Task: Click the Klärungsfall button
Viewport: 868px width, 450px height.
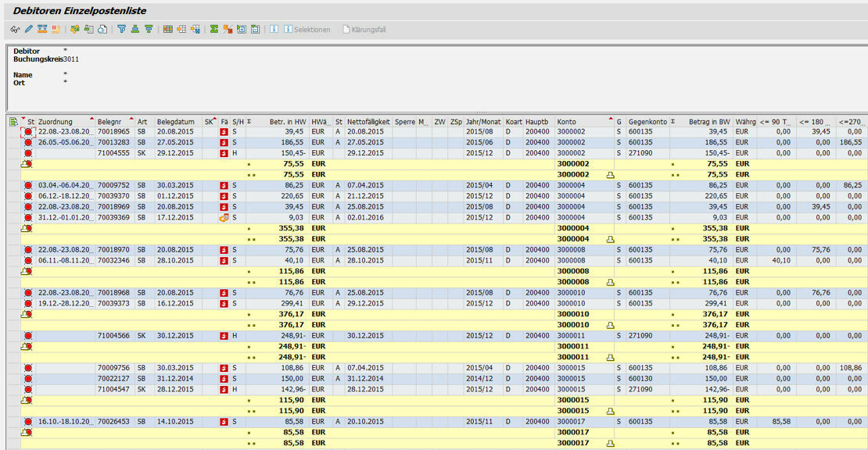Action: pyautogui.click(x=364, y=30)
